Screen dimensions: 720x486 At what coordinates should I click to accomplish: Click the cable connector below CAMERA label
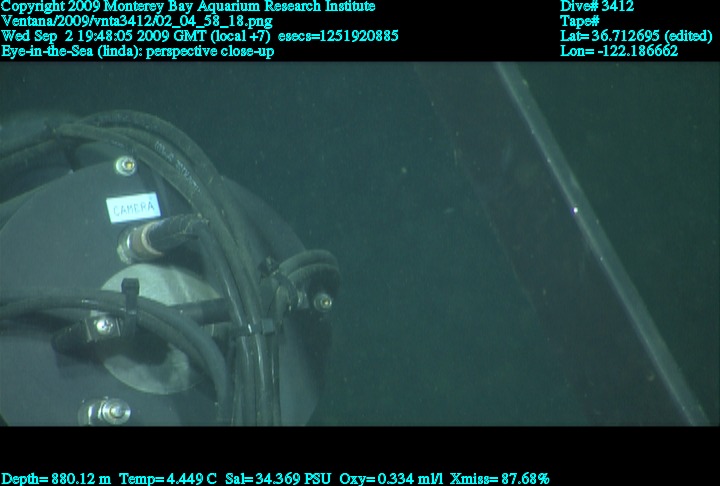(x=140, y=240)
